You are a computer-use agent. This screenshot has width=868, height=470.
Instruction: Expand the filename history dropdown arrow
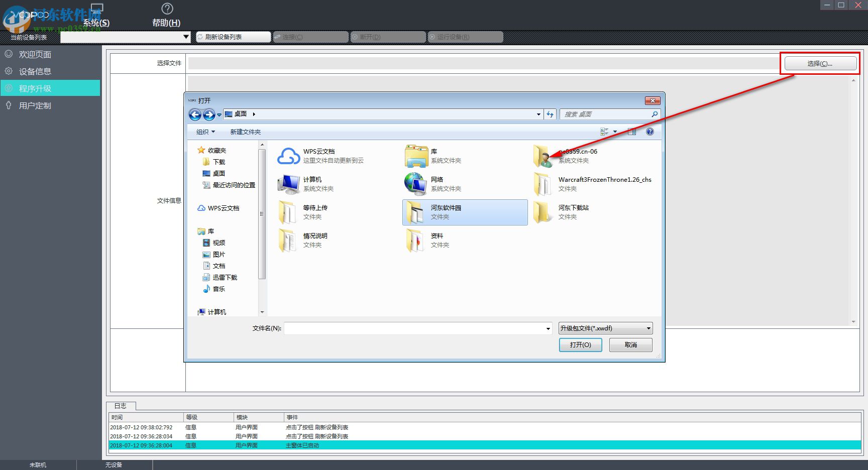click(x=548, y=328)
